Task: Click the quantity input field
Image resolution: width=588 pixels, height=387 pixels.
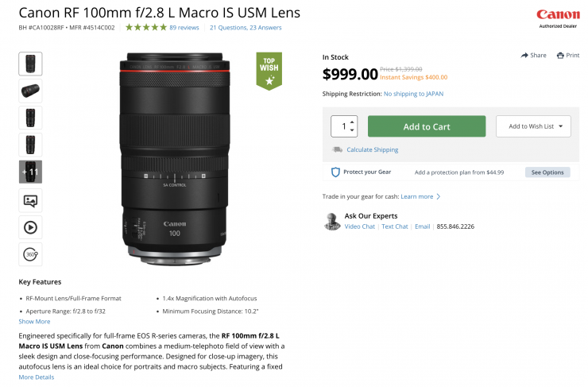Action: pyautogui.click(x=342, y=126)
